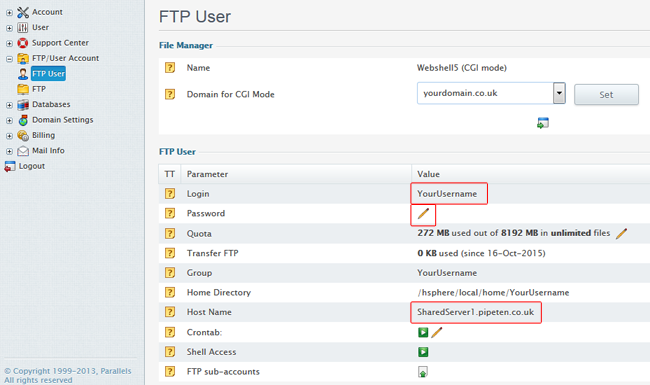Viewport: 650px width, 385px height.
Task: Expand the Databases tree node
Action: 9,105
